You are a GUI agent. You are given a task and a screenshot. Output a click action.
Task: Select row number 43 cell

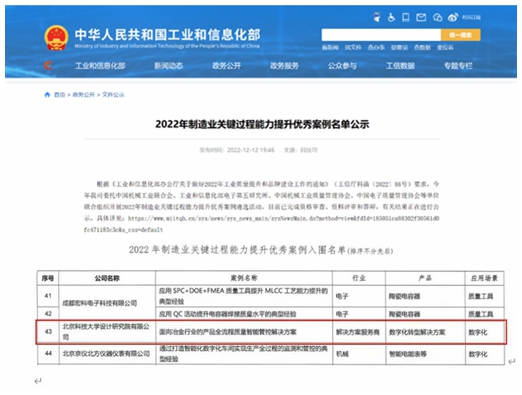[48, 332]
